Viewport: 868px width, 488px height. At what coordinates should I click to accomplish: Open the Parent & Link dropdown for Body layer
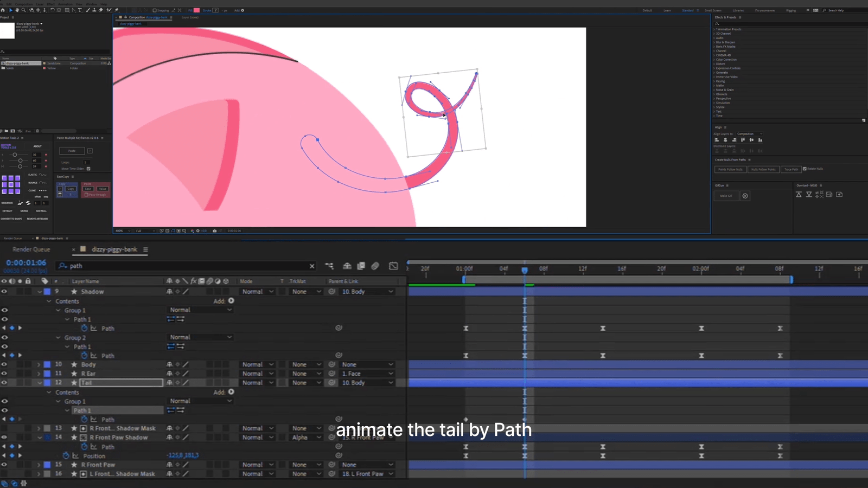[x=367, y=364]
